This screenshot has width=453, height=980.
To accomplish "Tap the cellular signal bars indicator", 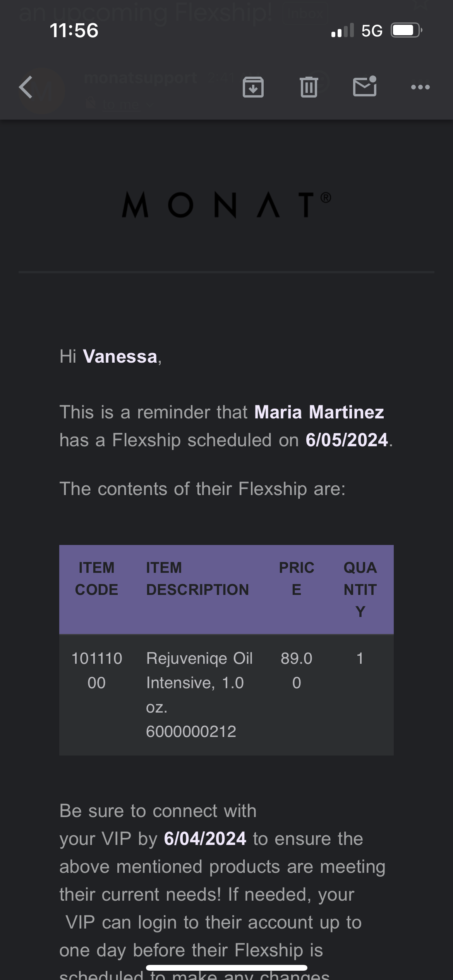I will [343, 31].
